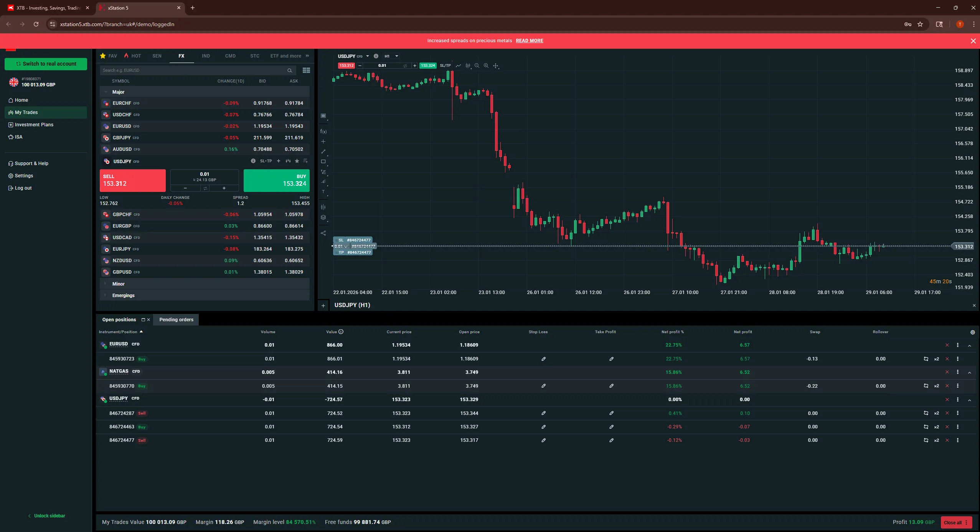Open the indicators f(x) tool
980x532 pixels.
(x=323, y=132)
